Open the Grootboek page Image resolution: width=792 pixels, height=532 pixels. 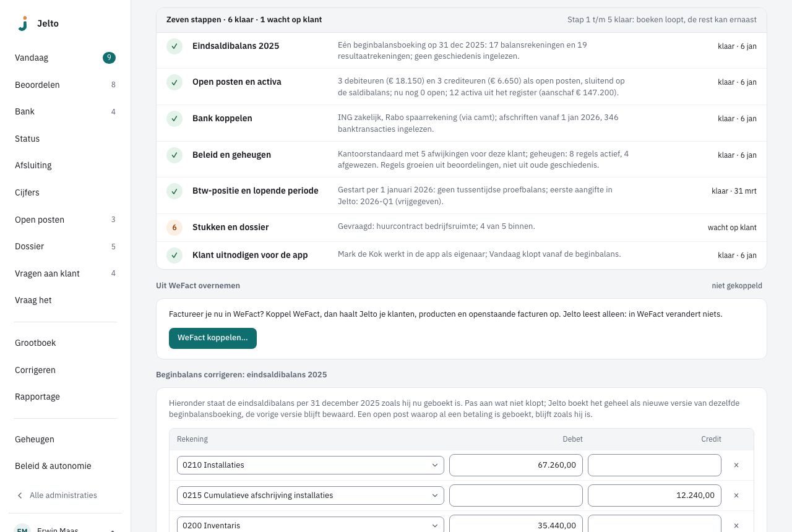(65, 343)
